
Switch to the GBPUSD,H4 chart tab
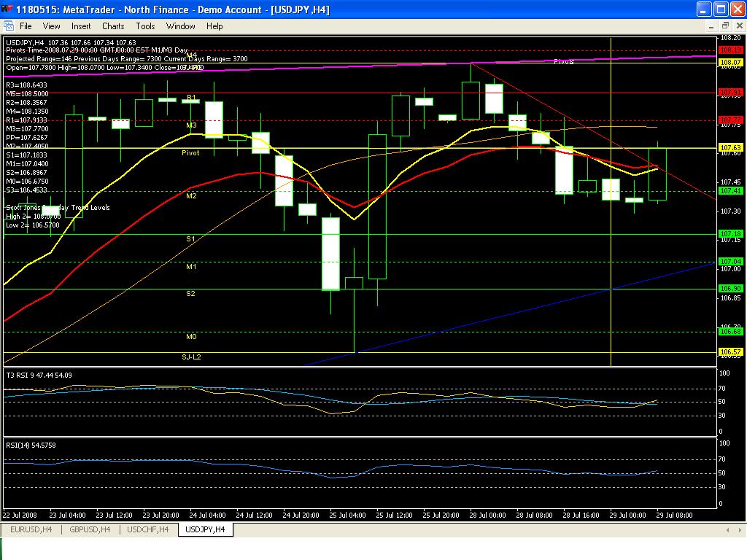[90, 529]
